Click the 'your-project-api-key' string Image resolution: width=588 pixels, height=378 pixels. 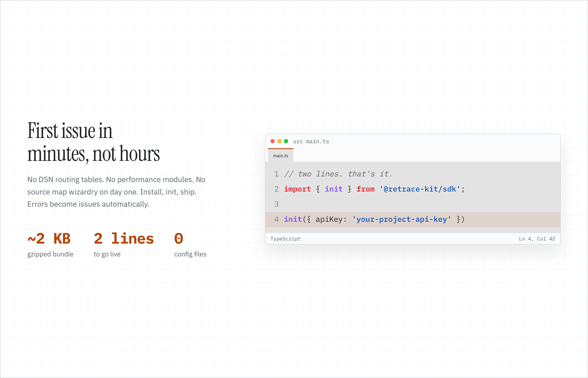pos(402,219)
